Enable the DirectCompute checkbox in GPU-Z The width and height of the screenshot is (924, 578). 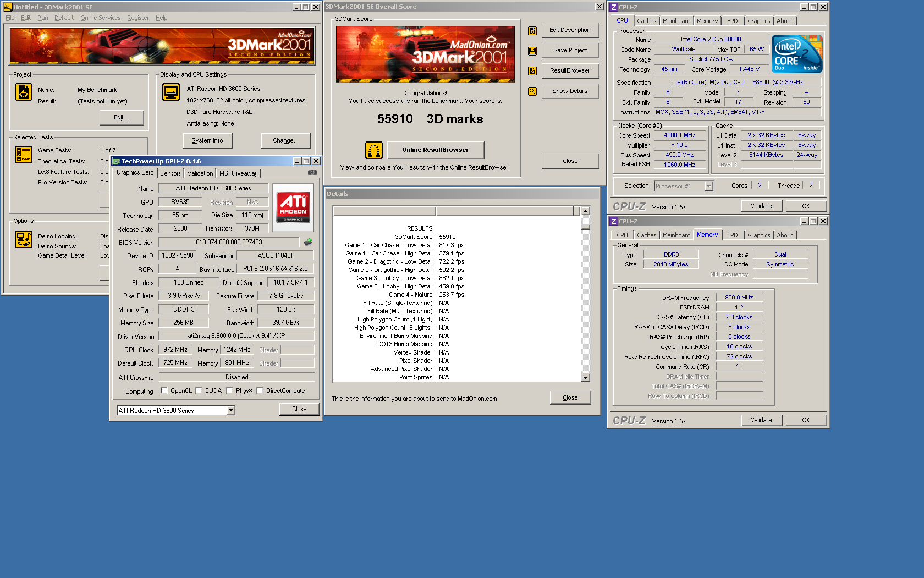click(260, 391)
